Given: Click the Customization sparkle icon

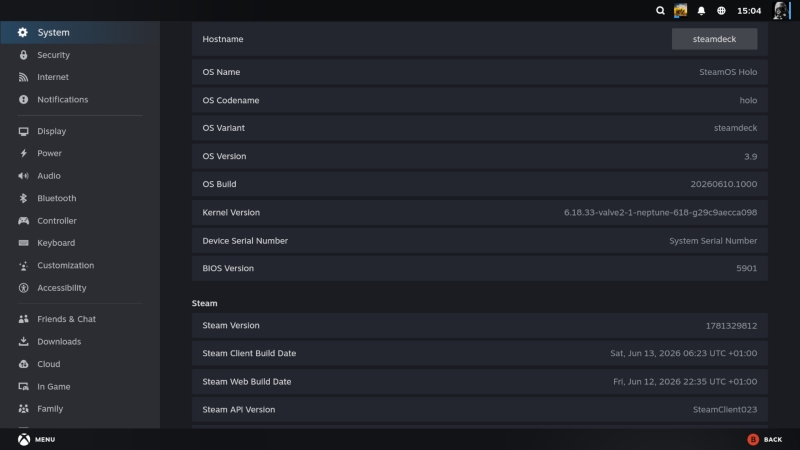Looking at the screenshot, I should [x=23, y=265].
